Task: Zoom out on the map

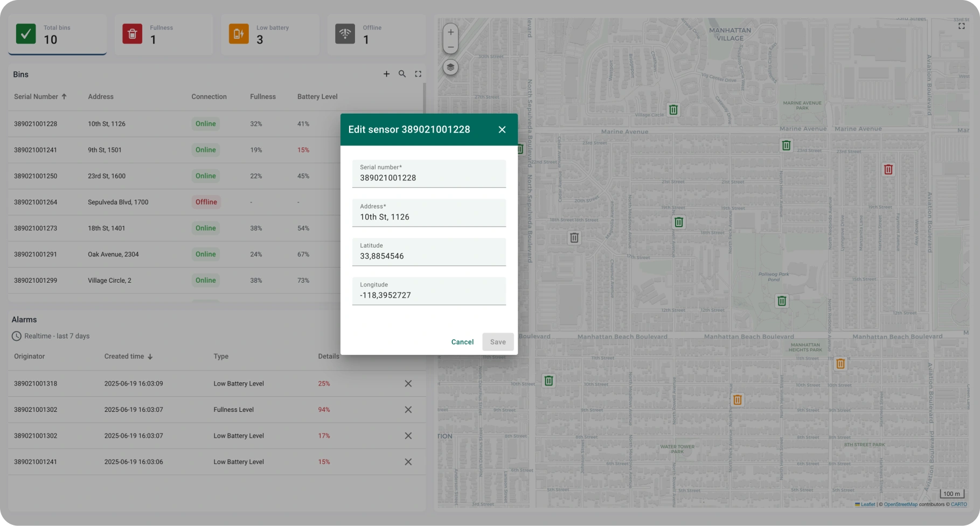Action: coord(450,47)
